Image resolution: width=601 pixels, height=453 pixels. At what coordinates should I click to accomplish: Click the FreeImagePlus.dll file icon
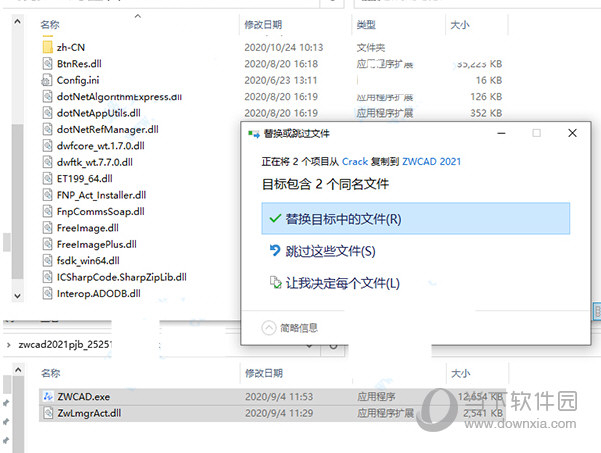point(48,244)
